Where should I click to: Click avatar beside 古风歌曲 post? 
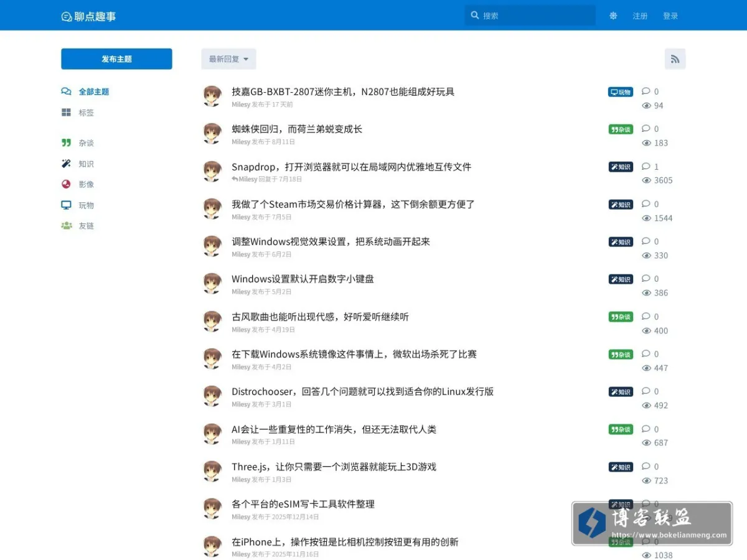click(212, 321)
